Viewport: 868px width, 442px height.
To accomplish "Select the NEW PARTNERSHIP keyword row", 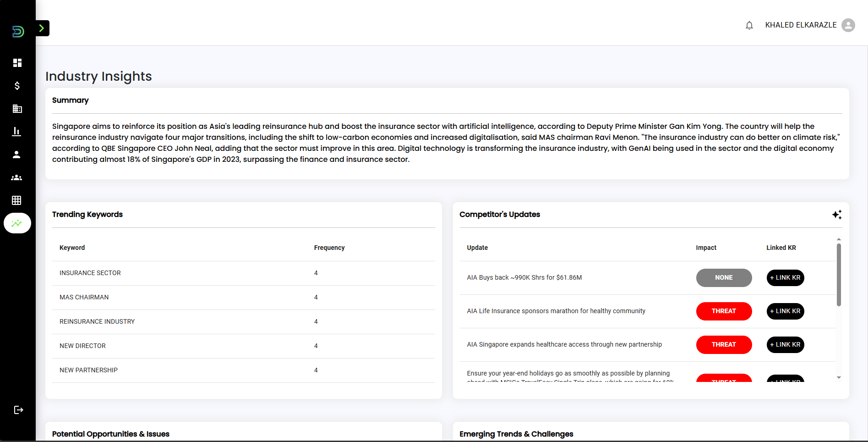I will (x=244, y=370).
